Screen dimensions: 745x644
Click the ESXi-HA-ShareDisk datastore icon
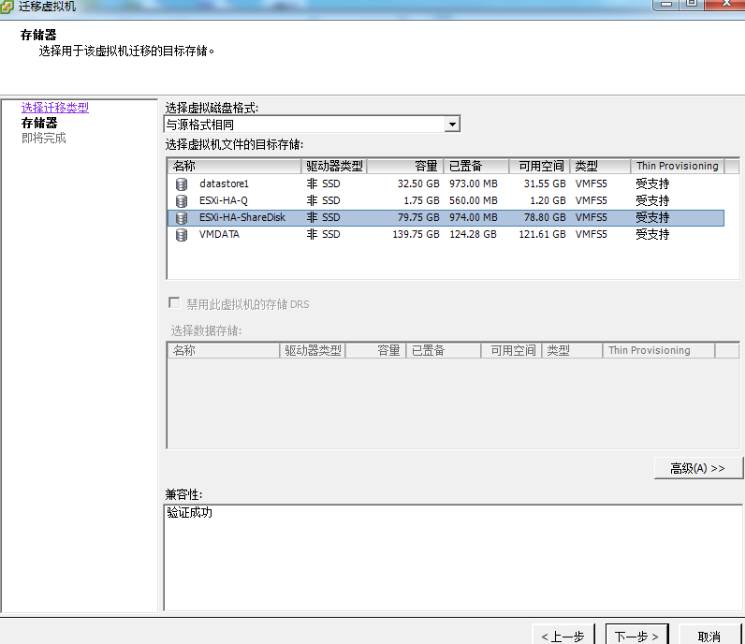coord(181,217)
